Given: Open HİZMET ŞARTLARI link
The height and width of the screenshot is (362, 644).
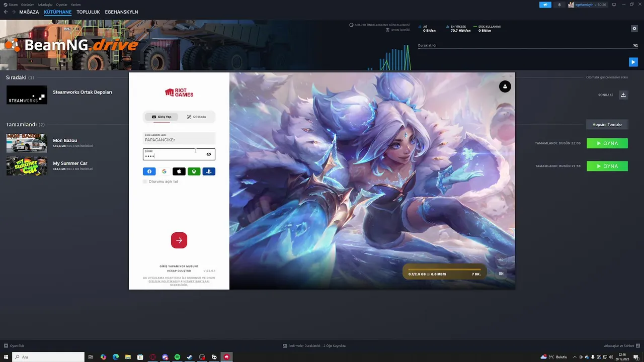Looking at the screenshot, I should [196, 282].
